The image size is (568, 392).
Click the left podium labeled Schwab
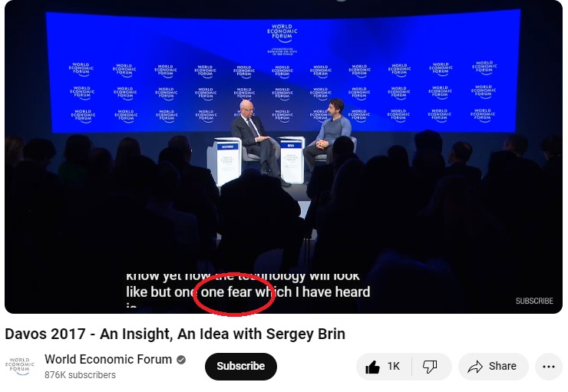point(226,161)
